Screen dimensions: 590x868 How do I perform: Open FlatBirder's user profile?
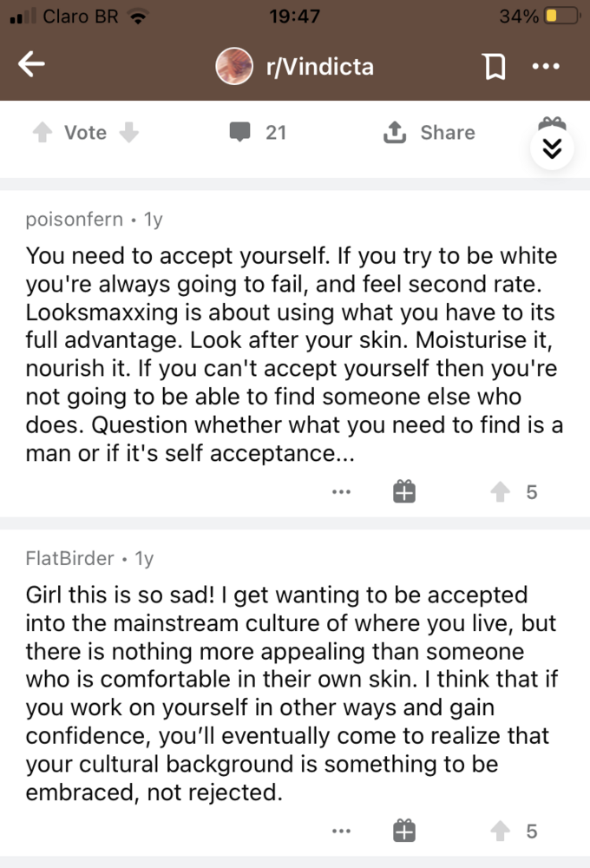pyautogui.click(x=69, y=558)
